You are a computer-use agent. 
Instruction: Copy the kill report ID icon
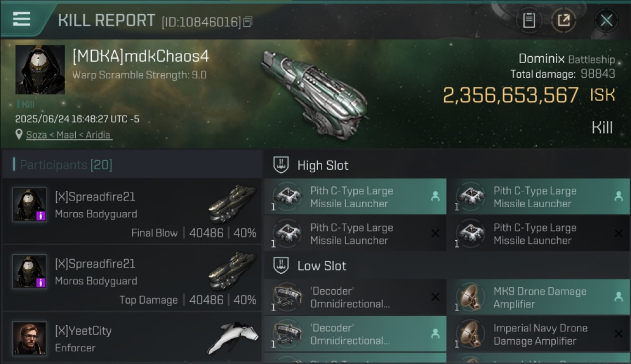248,22
